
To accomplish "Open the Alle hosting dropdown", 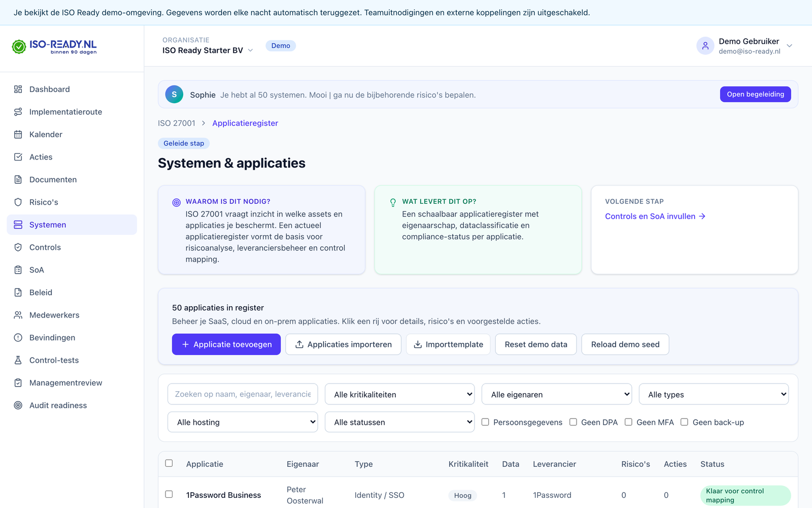I will [243, 422].
